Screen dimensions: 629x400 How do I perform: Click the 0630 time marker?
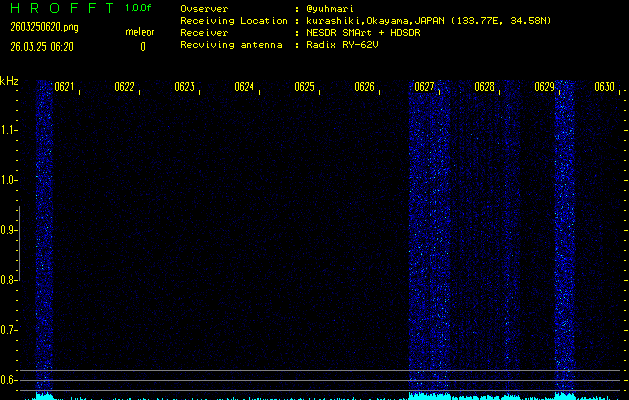(x=604, y=87)
